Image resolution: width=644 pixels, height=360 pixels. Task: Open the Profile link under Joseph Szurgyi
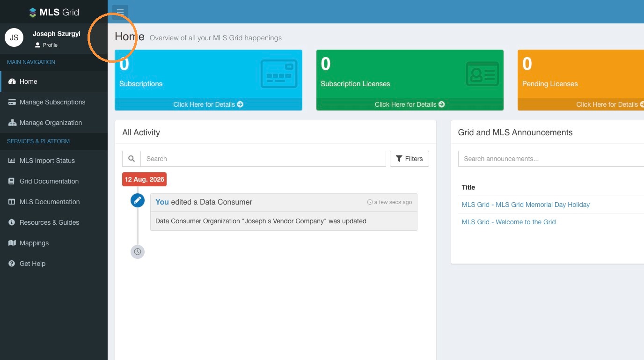pos(46,45)
